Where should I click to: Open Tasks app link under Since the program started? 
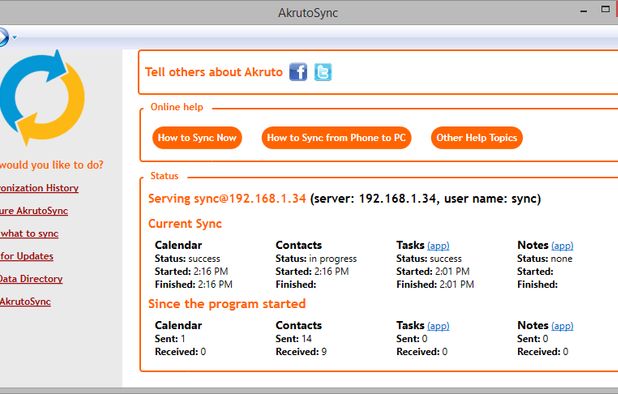click(438, 326)
